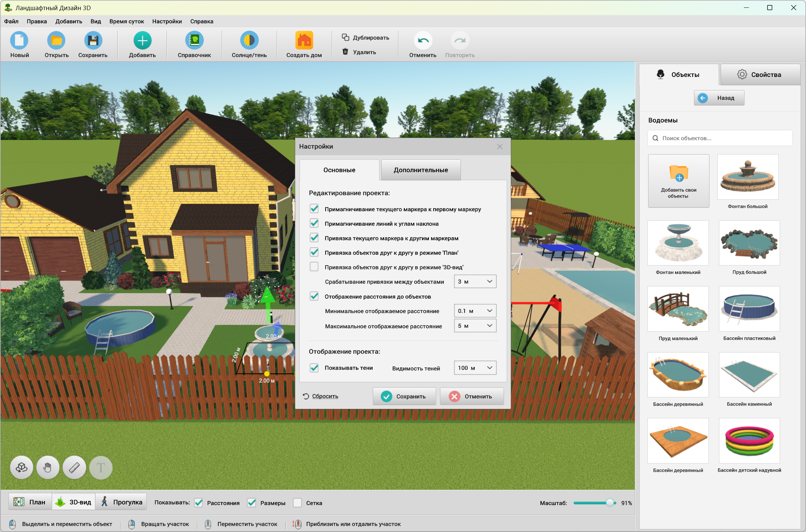Open the Солнце/тень tool

click(x=249, y=41)
